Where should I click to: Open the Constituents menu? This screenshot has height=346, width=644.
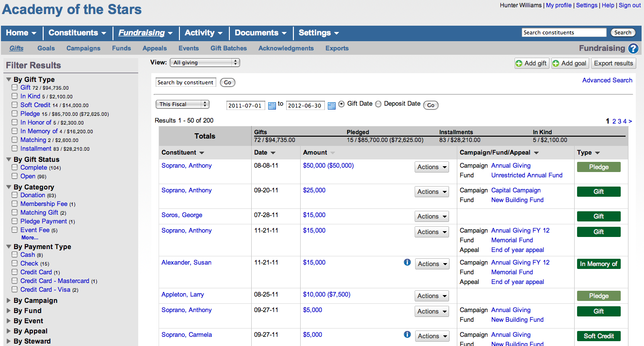[x=78, y=33]
